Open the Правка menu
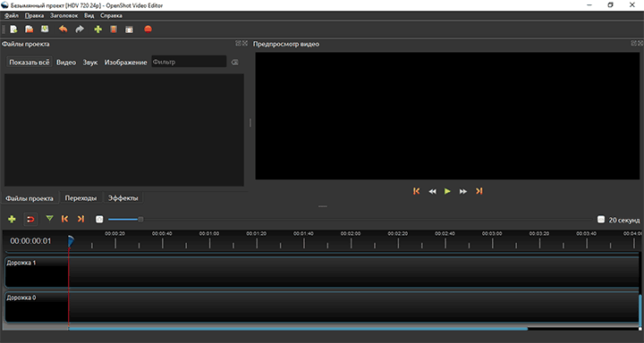Viewport: 644px width, 343px height. coord(34,15)
